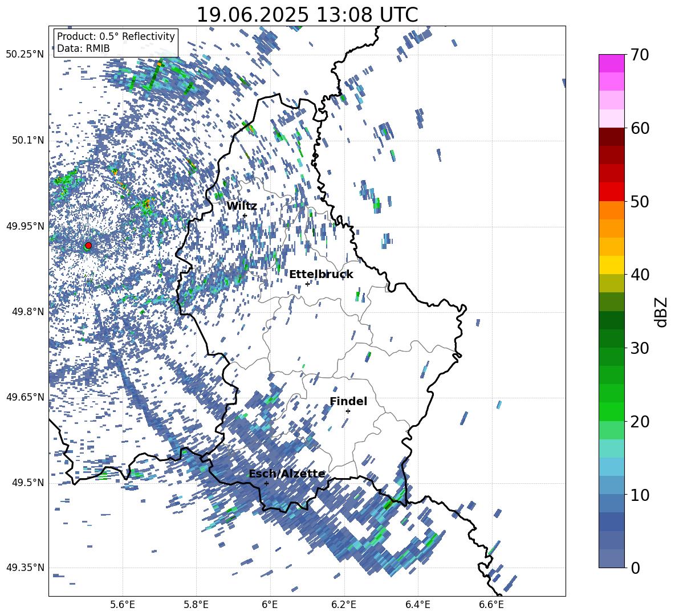
Task: Click the 49.8°N latitude label
Action: [x=27, y=312]
